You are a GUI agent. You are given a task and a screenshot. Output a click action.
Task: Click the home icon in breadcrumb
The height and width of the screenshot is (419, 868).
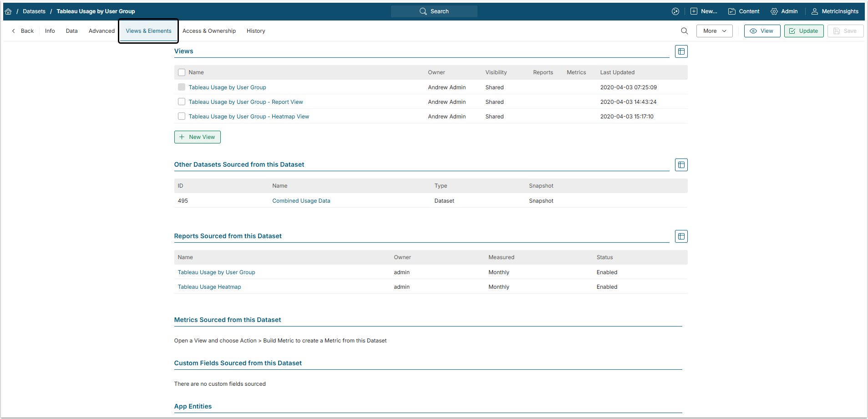(x=8, y=11)
